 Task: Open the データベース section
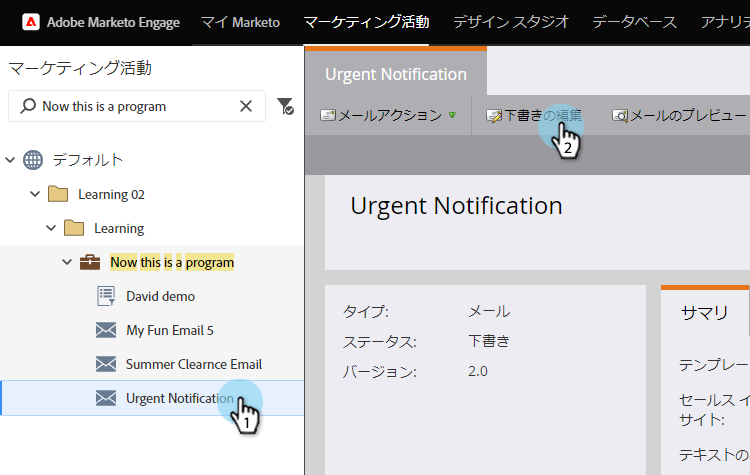(634, 22)
